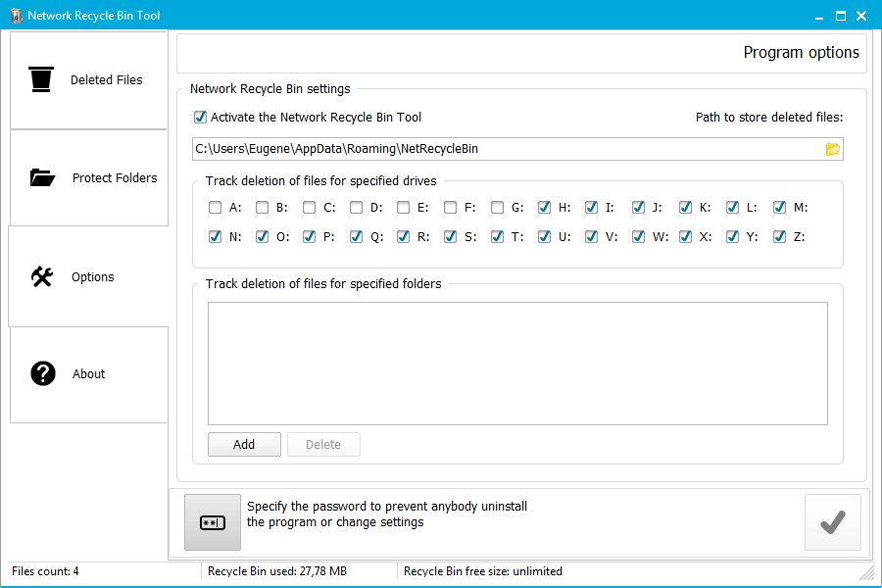This screenshot has height=588, width=882.
Task: Click the app icon in title bar
Action: (16, 16)
